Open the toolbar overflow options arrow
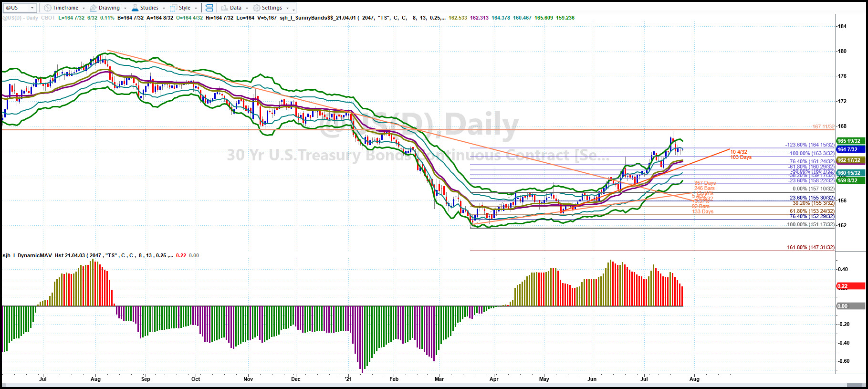Screen dimensions: 868x389 (294, 9)
